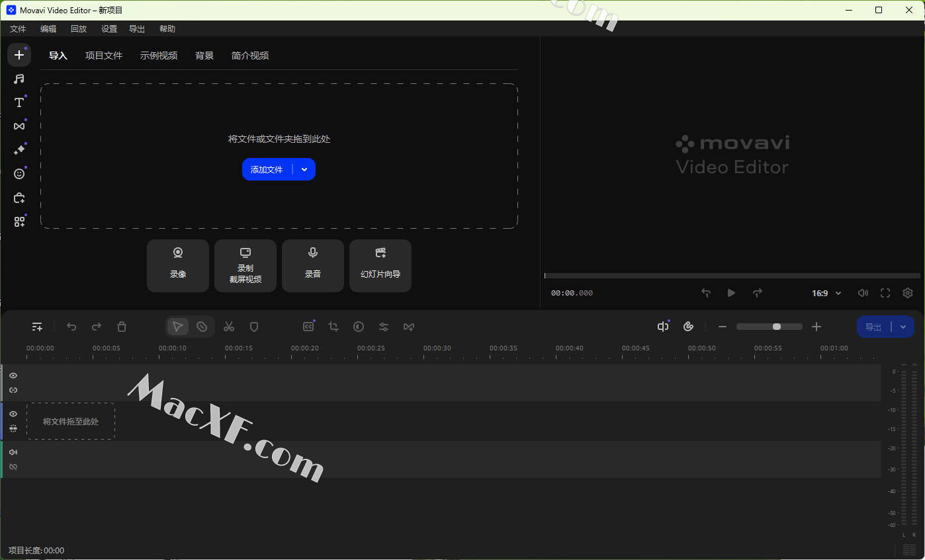Open the effects store bag icon
The image size is (925, 560).
pyautogui.click(x=19, y=198)
